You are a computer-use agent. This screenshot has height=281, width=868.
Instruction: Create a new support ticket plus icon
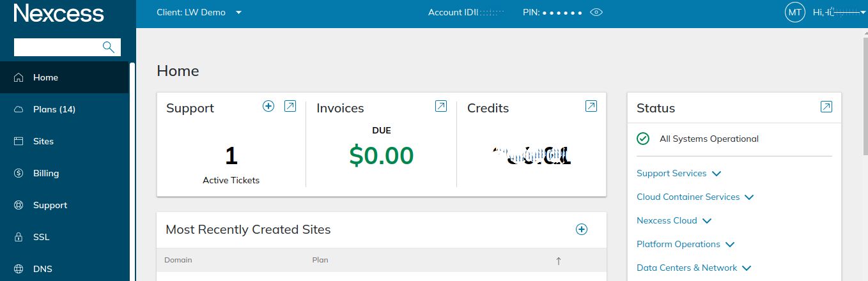pos(268,106)
